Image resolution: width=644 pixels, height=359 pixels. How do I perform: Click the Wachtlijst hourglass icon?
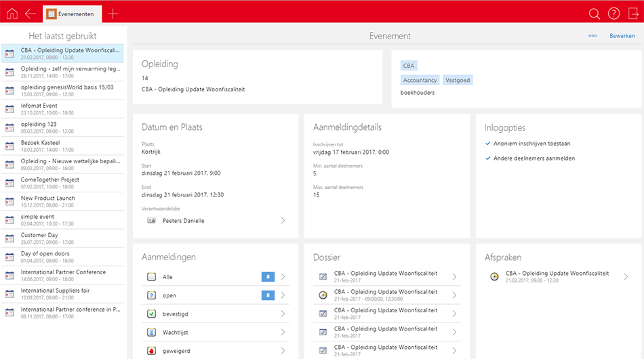(151, 332)
